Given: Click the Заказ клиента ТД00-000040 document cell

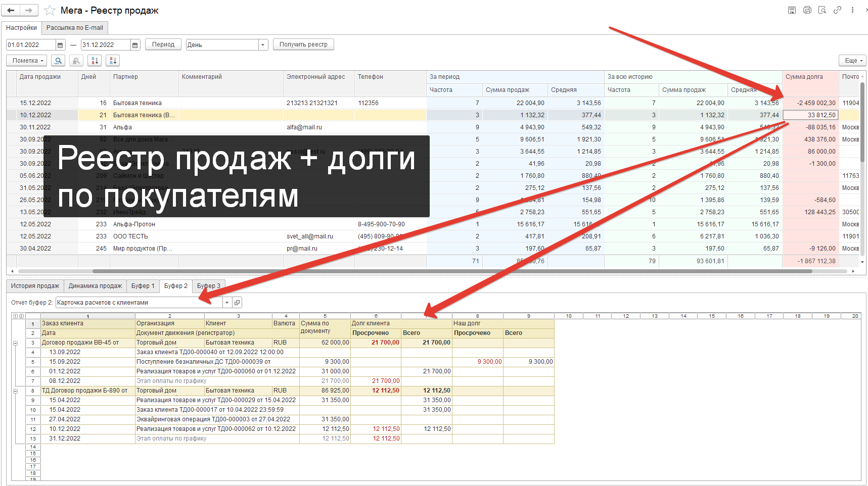Looking at the screenshot, I should 217,353.
